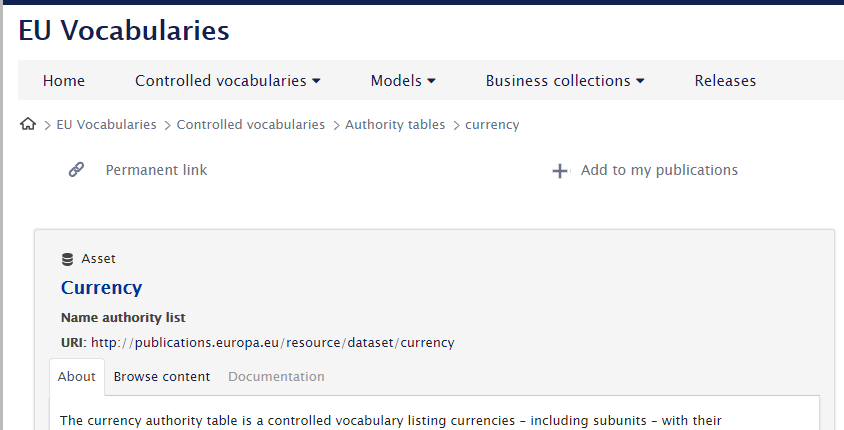This screenshot has width=844, height=430.
Task: Expand the Business collections menu
Action: 565,81
